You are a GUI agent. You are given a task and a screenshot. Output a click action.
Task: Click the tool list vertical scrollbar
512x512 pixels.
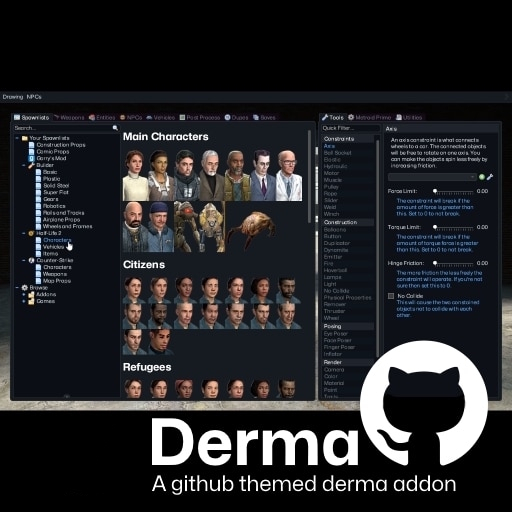(377, 248)
